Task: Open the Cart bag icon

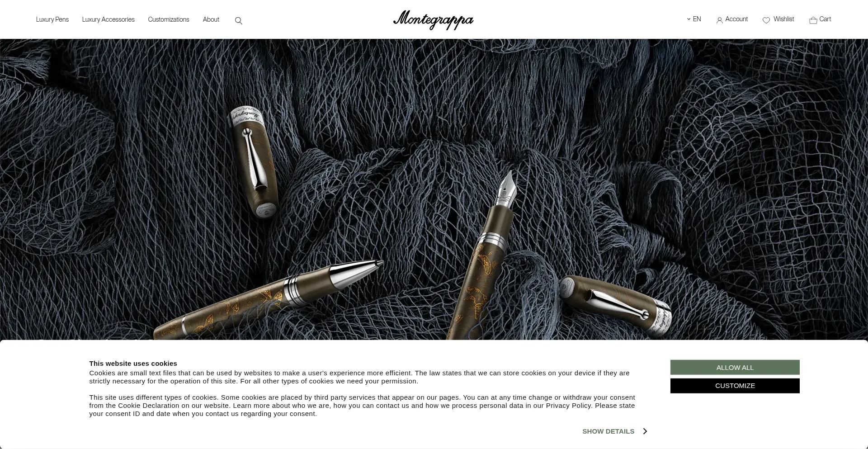Action: pos(813,20)
